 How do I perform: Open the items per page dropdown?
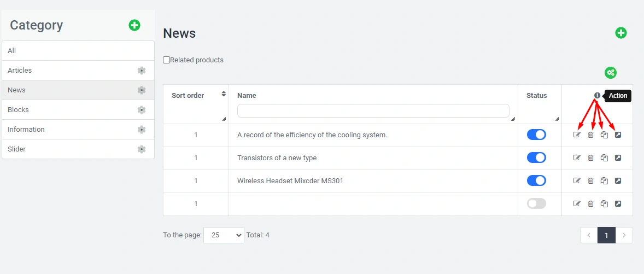click(224, 235)
